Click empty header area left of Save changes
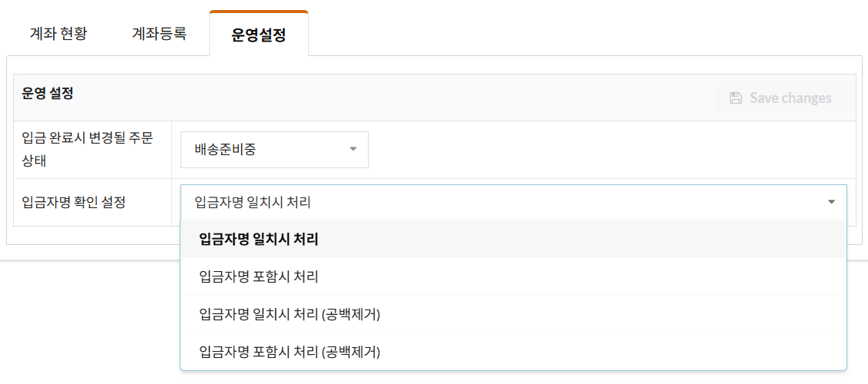Screen dimensions: 868x384 [x=384, y=98]
